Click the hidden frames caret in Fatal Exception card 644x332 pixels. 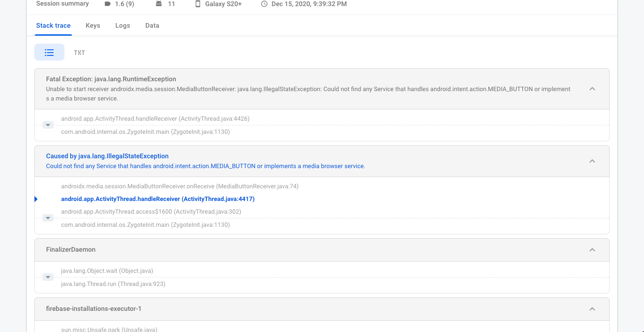47,125
